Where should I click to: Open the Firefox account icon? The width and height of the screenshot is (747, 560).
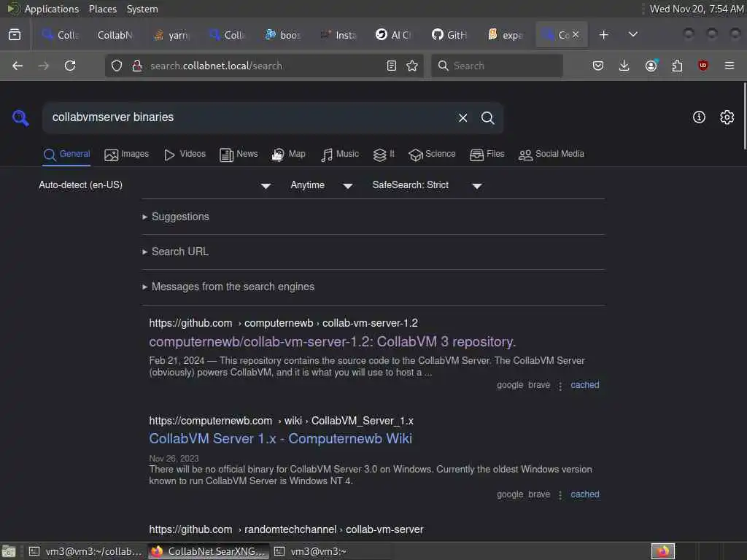(651, 66)
